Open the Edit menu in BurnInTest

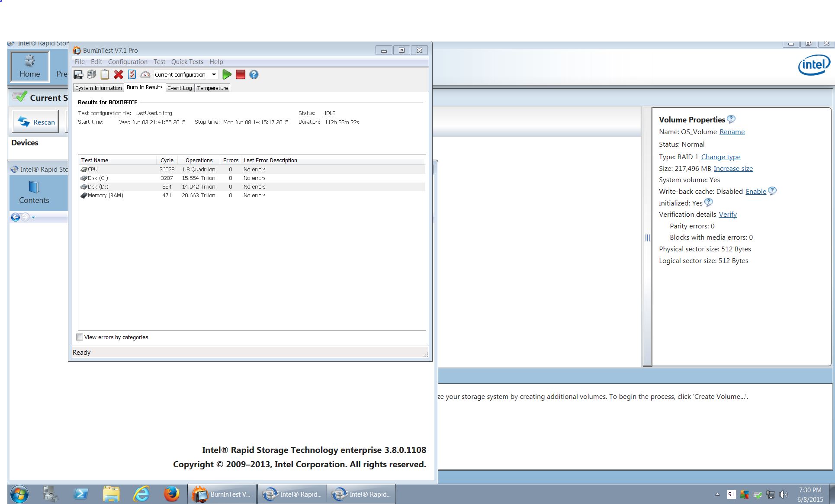96,62
